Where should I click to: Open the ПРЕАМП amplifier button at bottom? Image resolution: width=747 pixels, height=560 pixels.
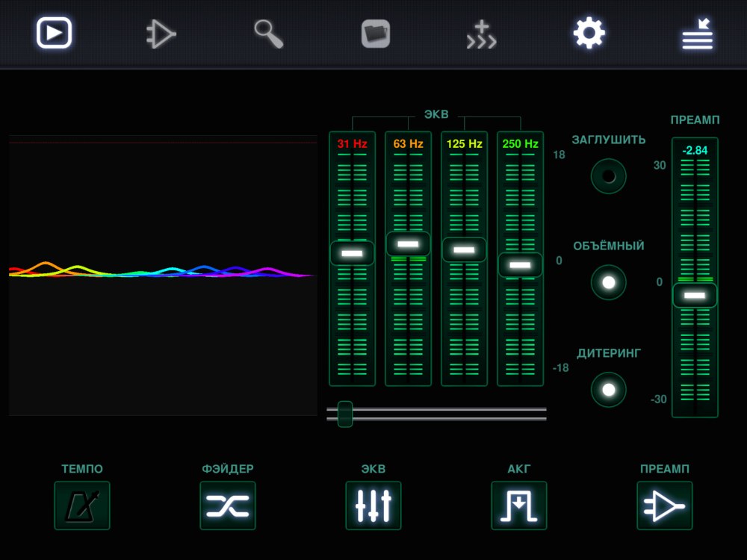665,505
